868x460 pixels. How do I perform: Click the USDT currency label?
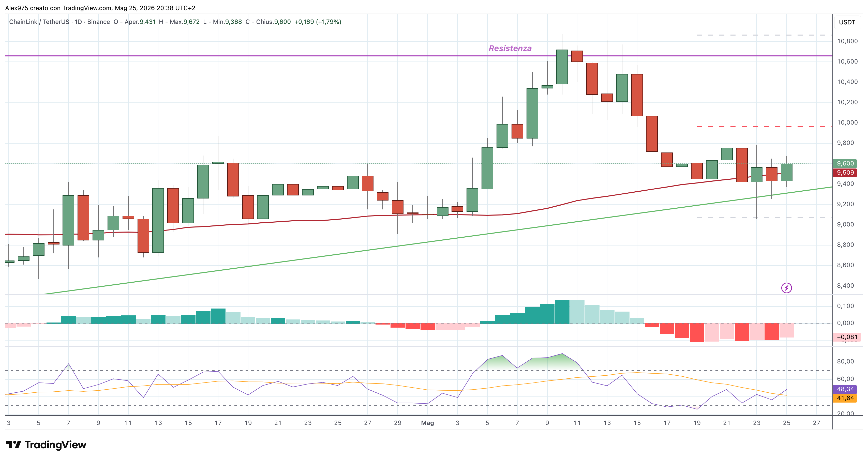(847, 22)
